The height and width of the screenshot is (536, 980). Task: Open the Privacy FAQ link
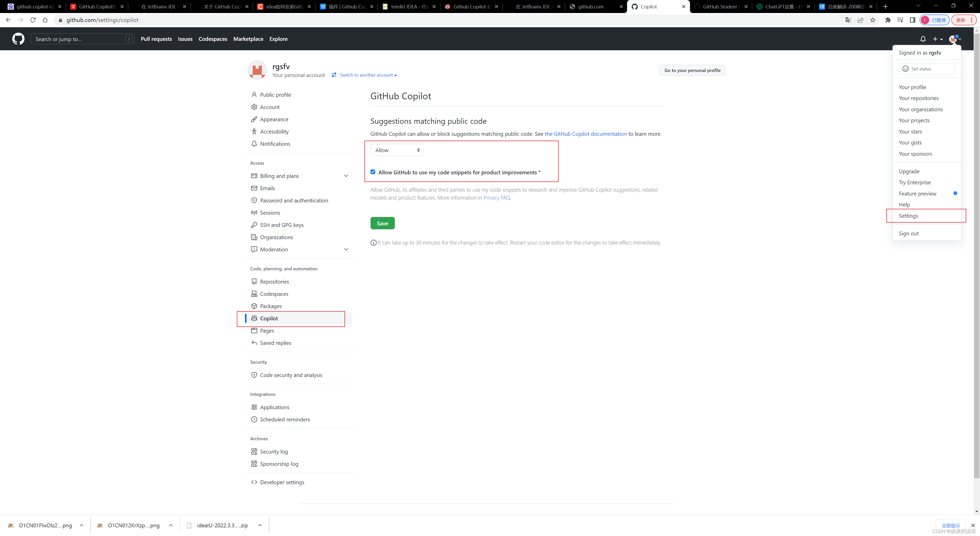coord(496,198)
